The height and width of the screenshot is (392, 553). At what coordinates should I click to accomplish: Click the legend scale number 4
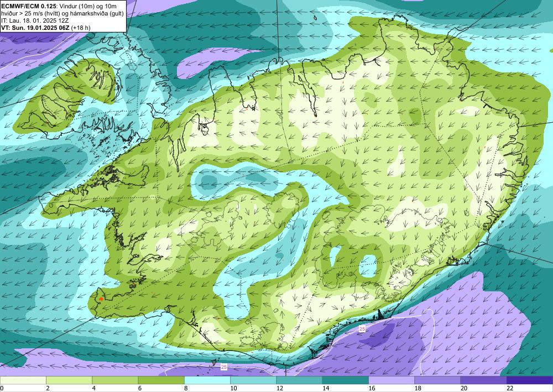click(94, 389)
